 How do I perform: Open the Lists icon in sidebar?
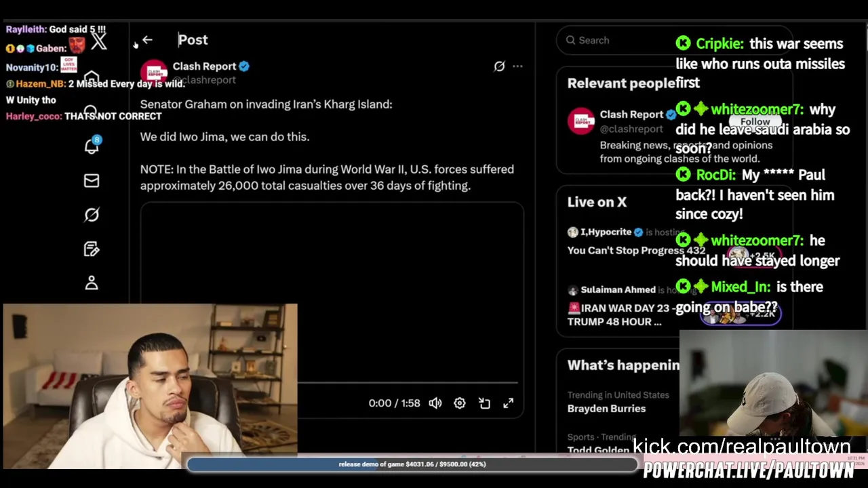tap(92, 249)
